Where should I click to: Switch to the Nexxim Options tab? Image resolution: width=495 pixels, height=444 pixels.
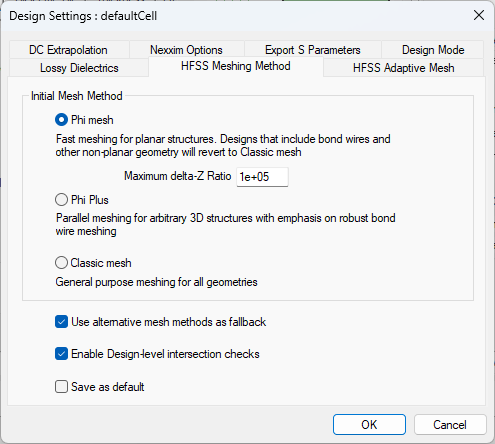coord(186,50)
